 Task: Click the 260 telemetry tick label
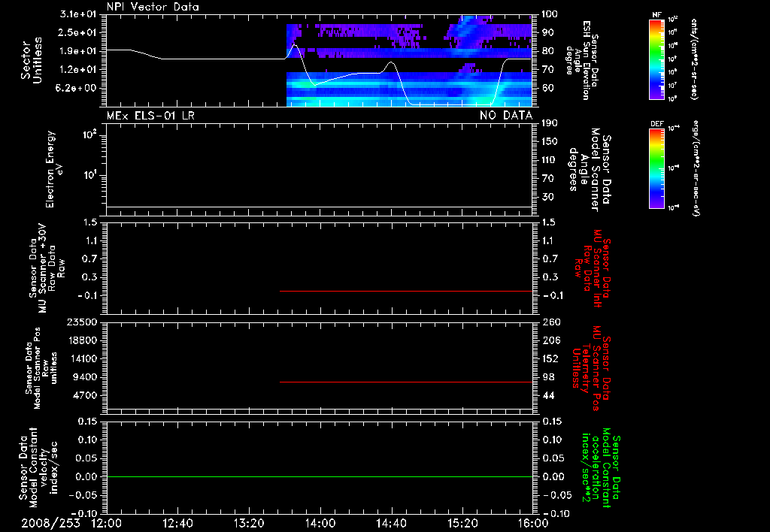click(x=550, y=322)
